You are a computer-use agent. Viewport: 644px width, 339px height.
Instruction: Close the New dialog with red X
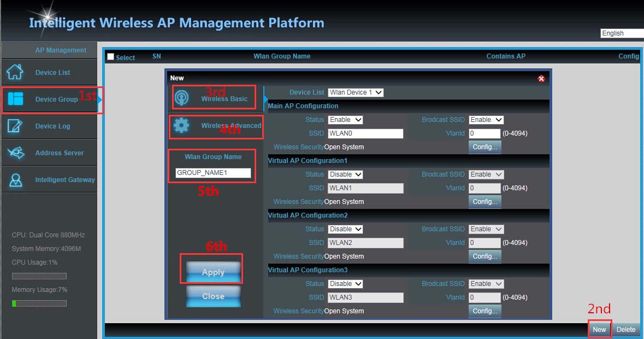541,79
